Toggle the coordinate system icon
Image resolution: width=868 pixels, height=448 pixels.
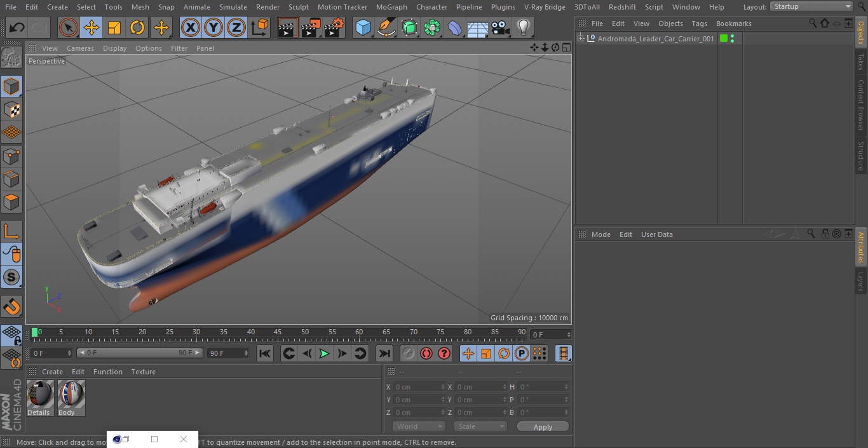click(260, 27)
